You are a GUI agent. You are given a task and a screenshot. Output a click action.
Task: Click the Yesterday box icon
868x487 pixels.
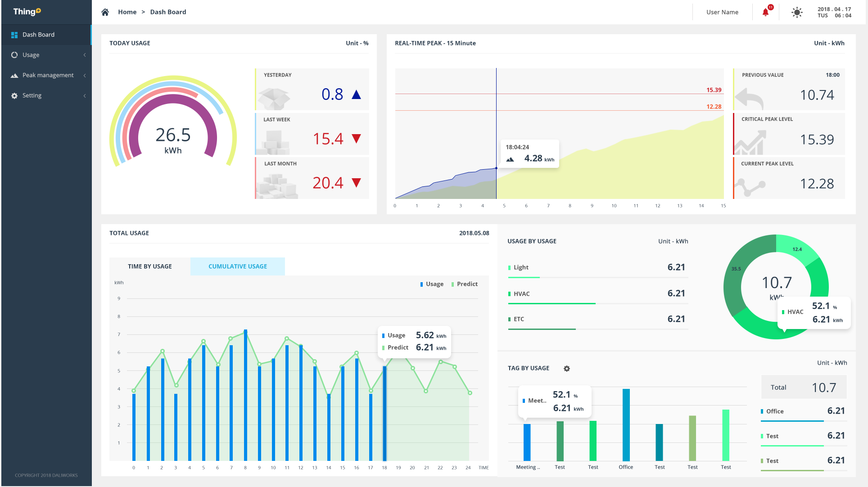pos(274,99)
